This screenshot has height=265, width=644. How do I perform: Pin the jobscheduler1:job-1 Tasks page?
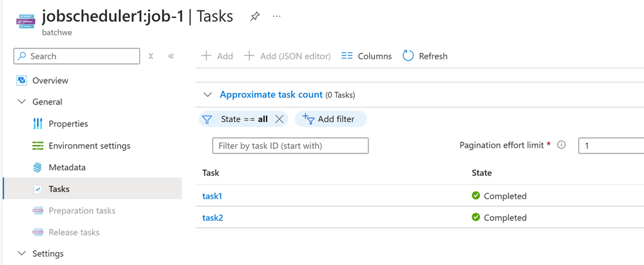pos(255,16)
